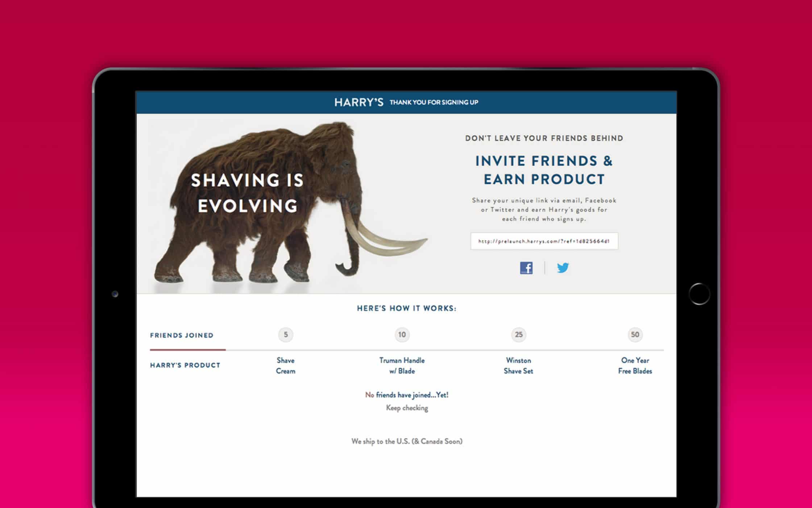The width and height of the screenshot is (812, 508).
Task: Click the "Invite Friends & Earn Product" heading
Action: [544, 170]
